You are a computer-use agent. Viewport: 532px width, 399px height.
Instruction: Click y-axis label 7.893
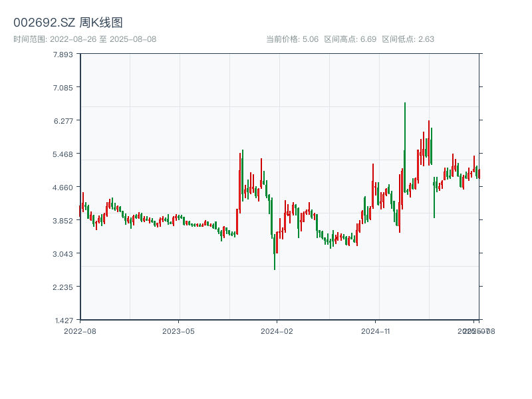coord(63,55)
